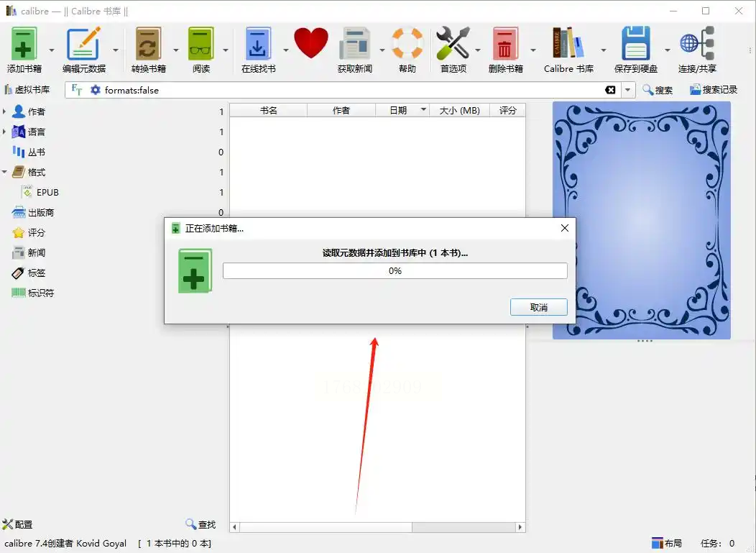Viewport: 756px width, 553px height.
Task: Open the Edit metadata dropdown arrow
Action: click(x=116, y=50)
